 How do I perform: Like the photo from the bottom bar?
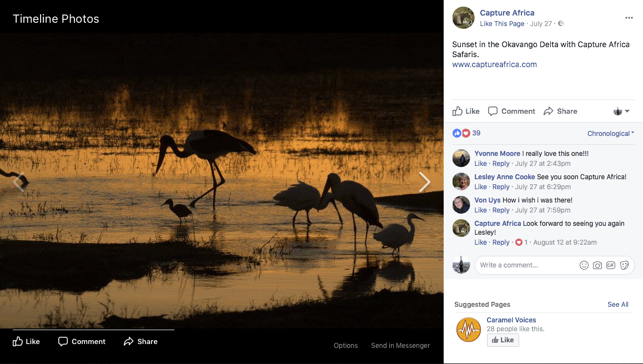27,341
